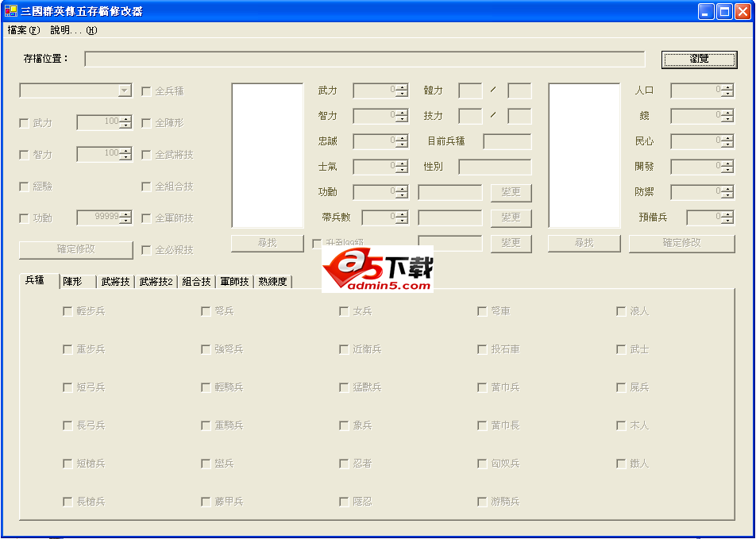
Task: Enable the 游騎兵 checkbox
Action: pos(482,502)
